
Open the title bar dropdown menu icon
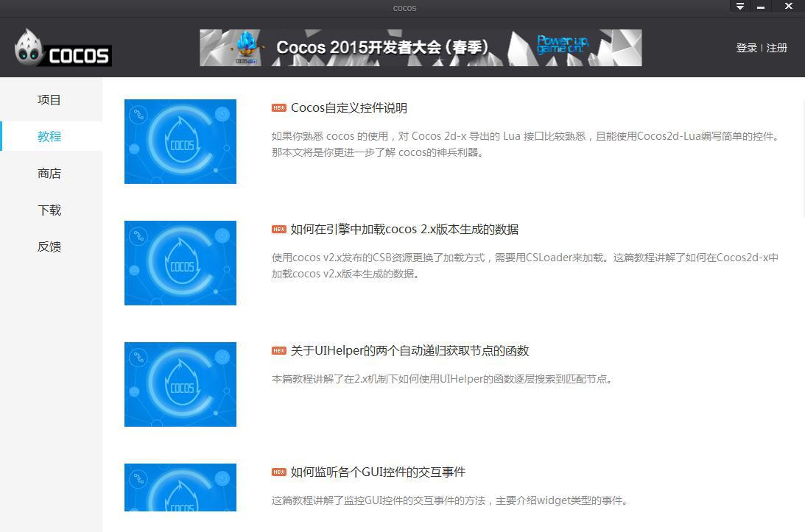point(739,7)
